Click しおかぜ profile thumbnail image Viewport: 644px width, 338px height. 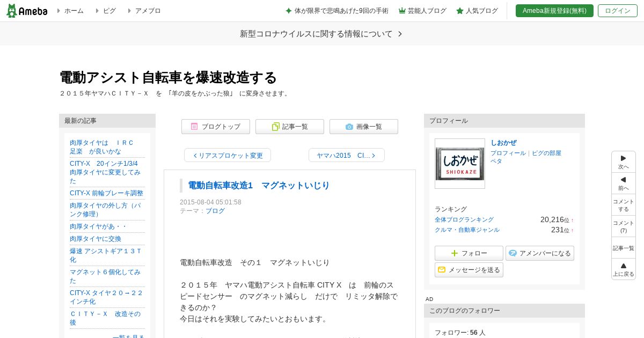[460, 164]
